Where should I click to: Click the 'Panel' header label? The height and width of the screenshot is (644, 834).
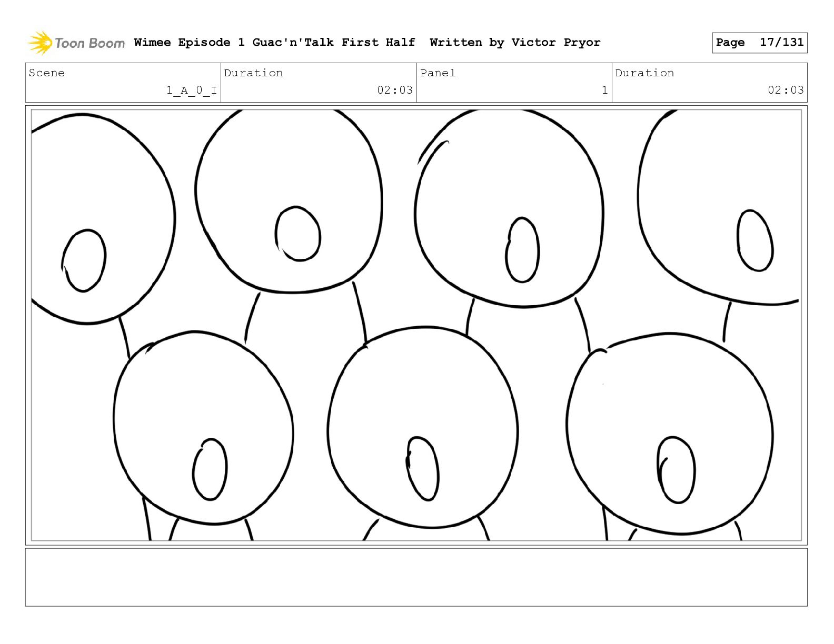(x=438, y=73)
